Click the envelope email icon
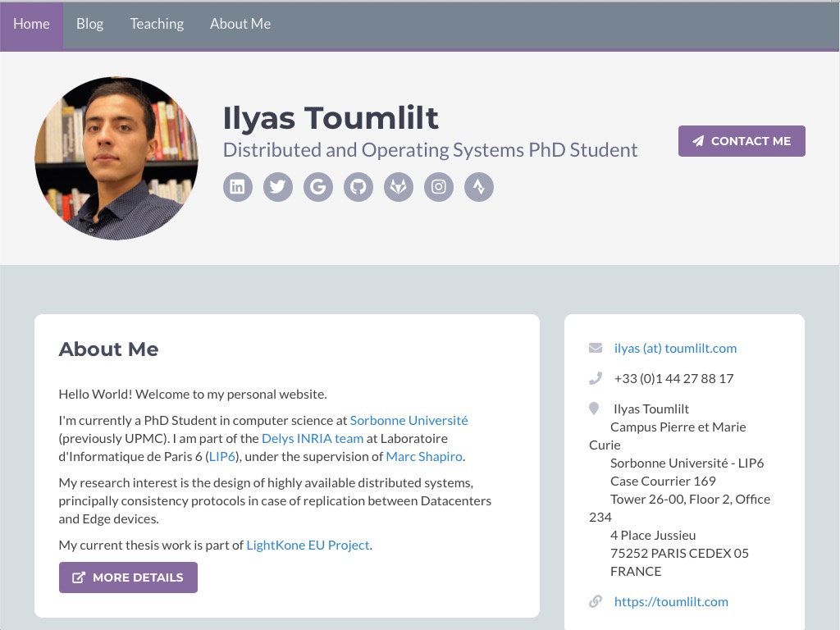 [x=596, y=348]
